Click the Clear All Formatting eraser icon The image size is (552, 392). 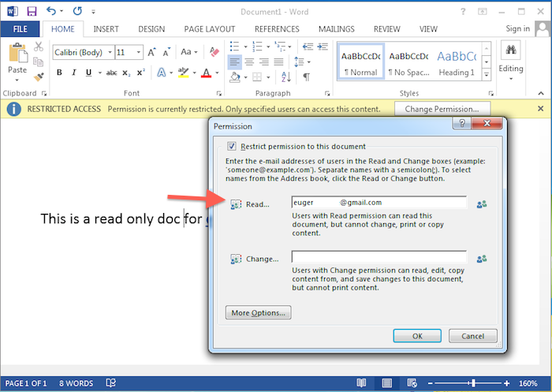(x=214, y=52)
